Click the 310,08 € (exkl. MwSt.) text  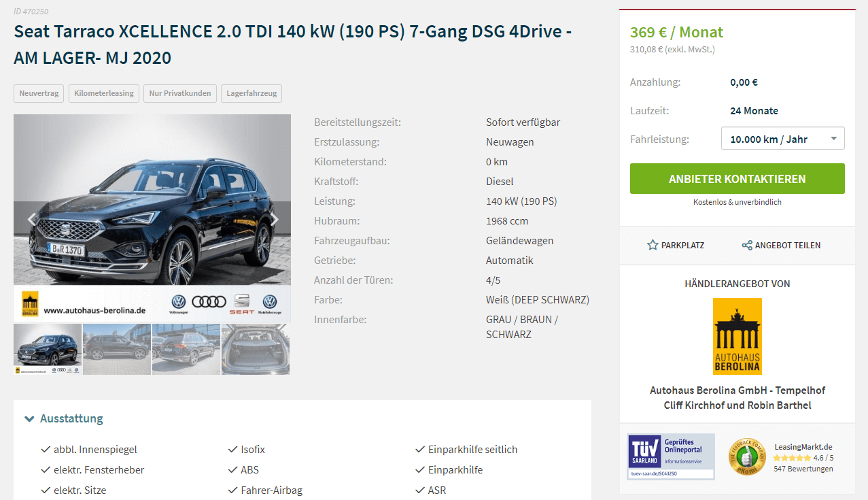(x=672, y=49)
